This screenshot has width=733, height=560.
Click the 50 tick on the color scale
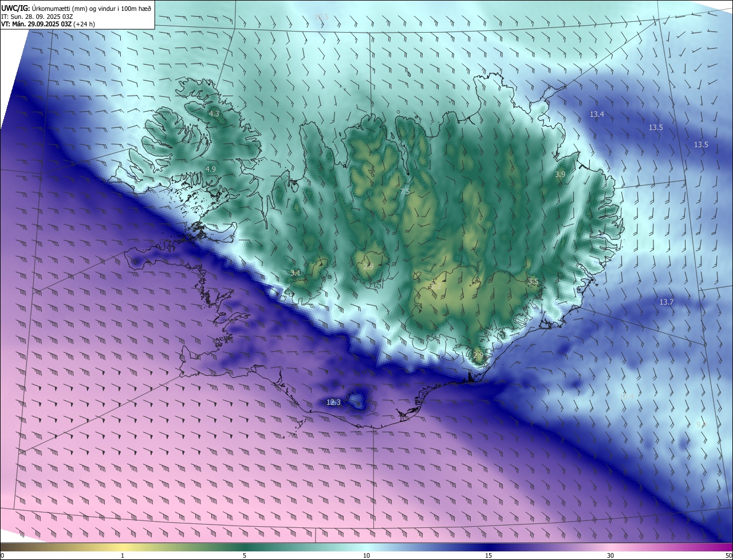click(x=728, y=555)
